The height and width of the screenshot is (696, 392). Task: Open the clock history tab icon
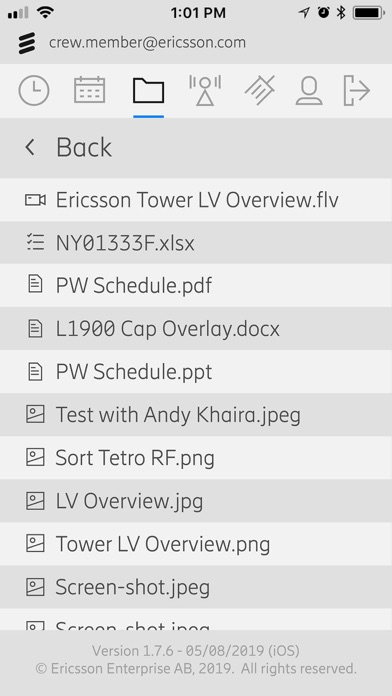[x=34, y=91]
